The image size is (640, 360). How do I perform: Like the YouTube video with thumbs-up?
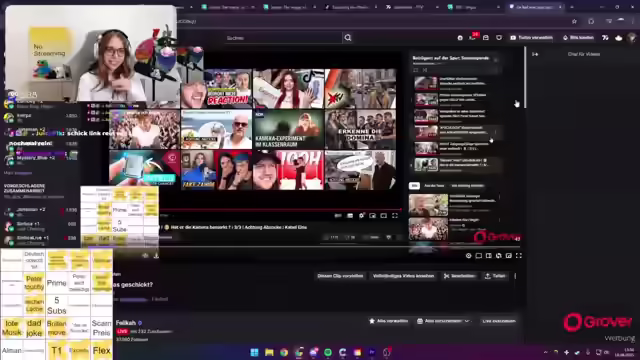(331, 237)
